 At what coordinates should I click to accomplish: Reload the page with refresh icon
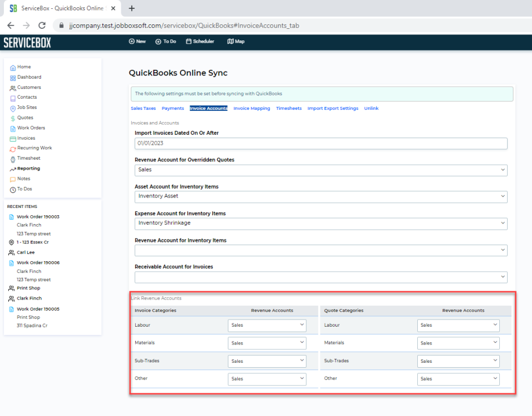coord(42,26)
